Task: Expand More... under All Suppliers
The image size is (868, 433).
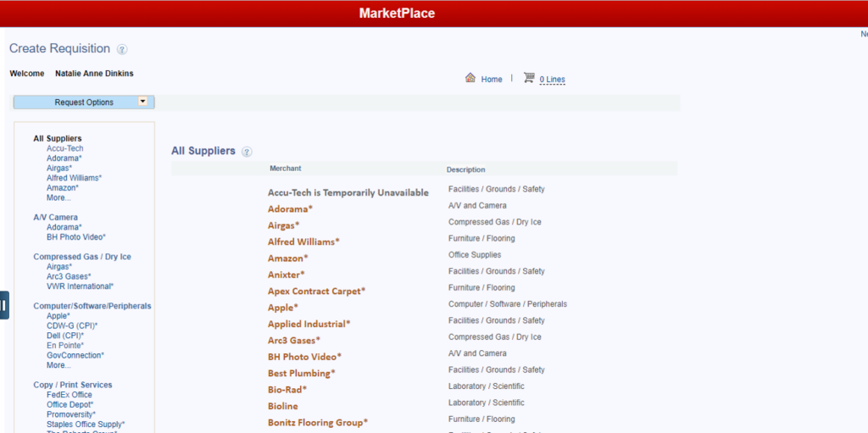Action: pos(58,197)
